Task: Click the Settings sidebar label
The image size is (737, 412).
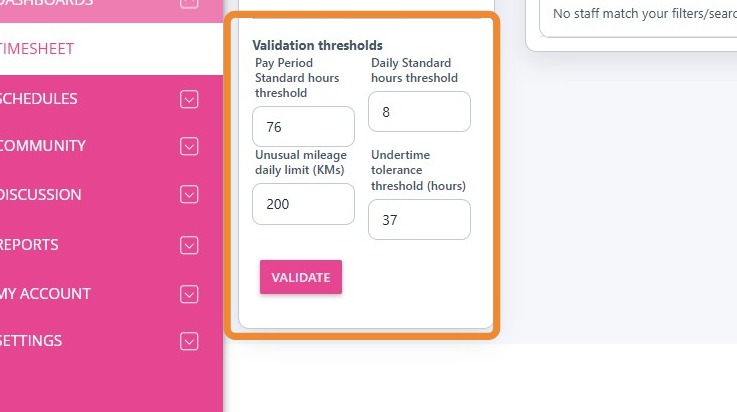Action: click(x=32, y=341)
